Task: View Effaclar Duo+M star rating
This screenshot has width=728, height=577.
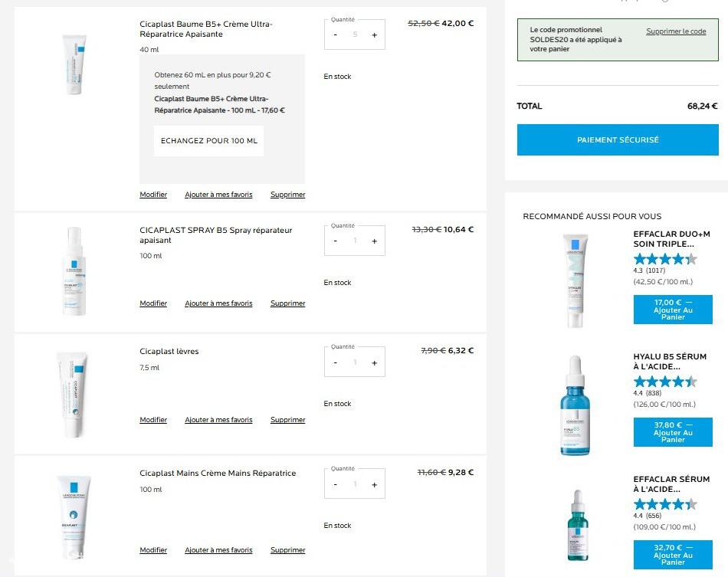Action: tap(665, 259)
